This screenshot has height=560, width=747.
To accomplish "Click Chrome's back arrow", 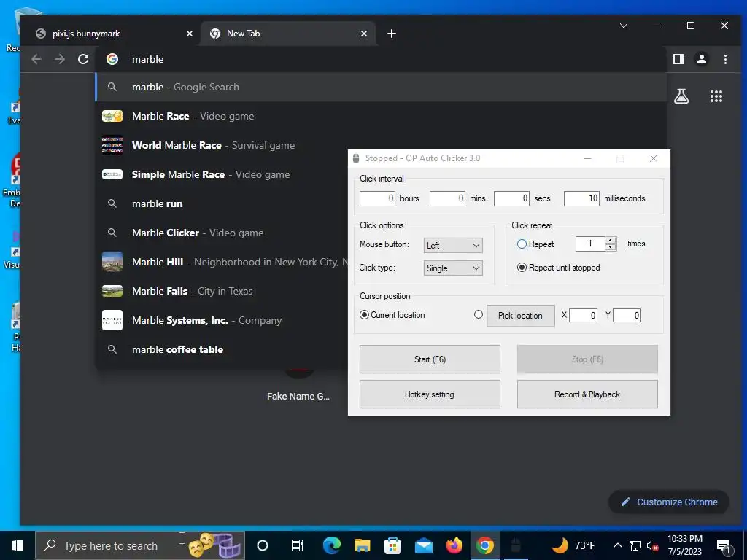I will pyautogui.click(x=36, y=59).
